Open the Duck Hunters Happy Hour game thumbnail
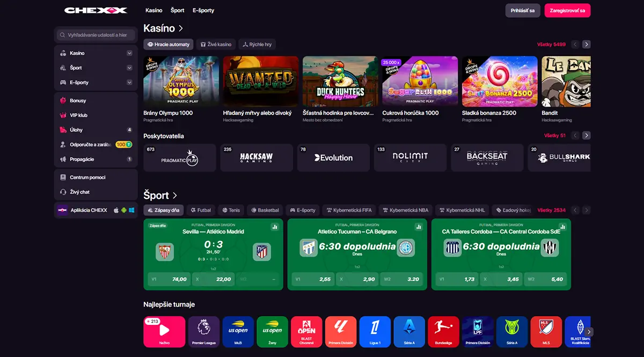Image resolution: width=644 pixels, height=357 pixels. 340,81
